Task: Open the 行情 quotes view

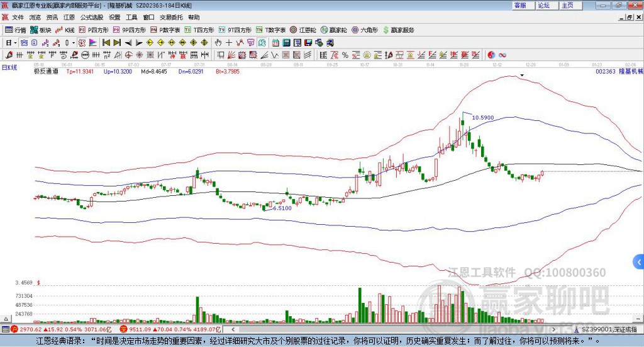Action: 15,30
